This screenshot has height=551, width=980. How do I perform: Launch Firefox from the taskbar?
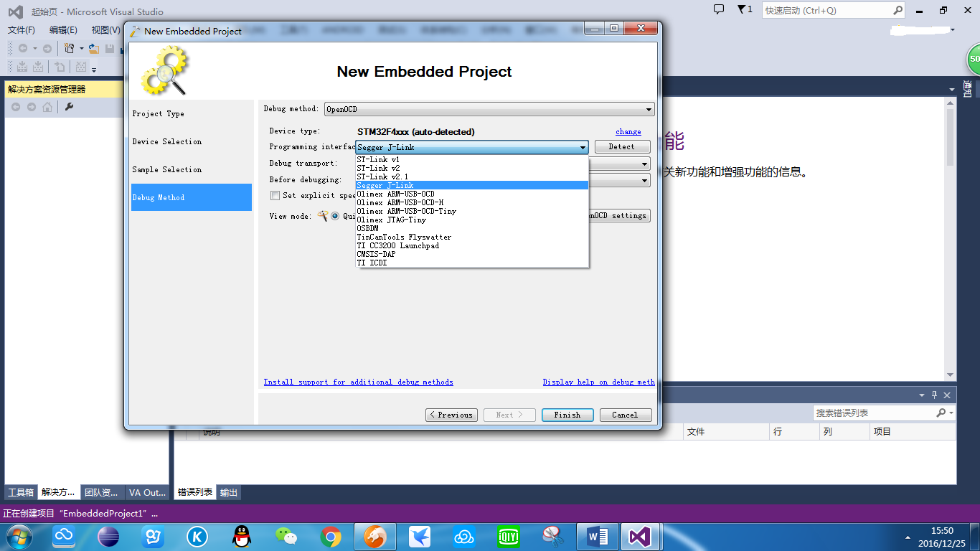[x=375, y=536]
